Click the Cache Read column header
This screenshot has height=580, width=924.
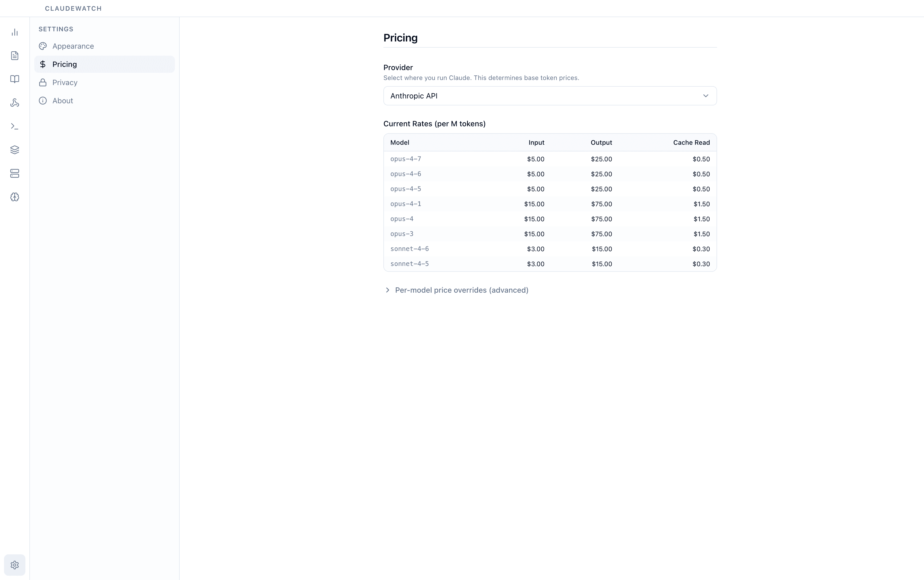click(691, 142)
